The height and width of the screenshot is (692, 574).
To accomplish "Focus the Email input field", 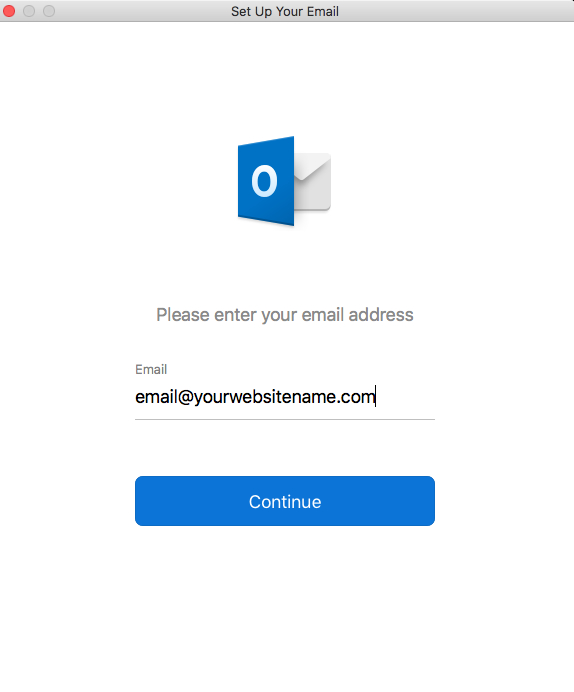I will (x=285, y=397).
